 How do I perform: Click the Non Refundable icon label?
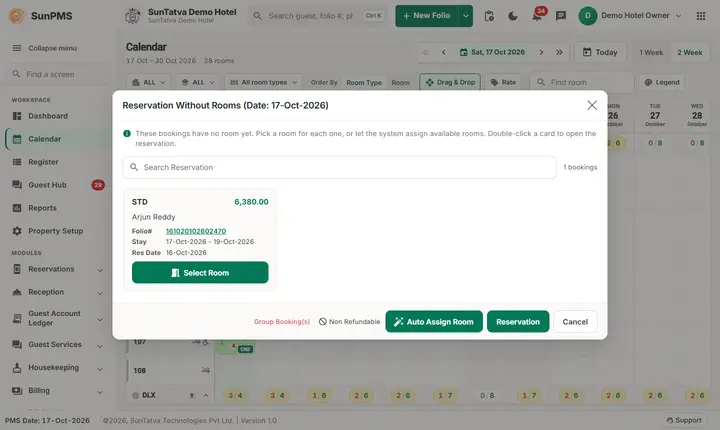[x=349, y=322]
